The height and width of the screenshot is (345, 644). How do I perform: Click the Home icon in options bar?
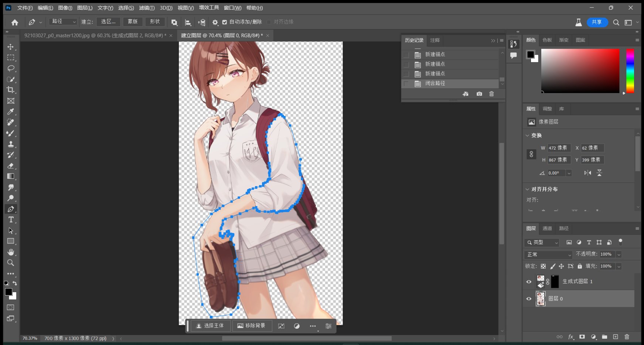pos(15,22)
